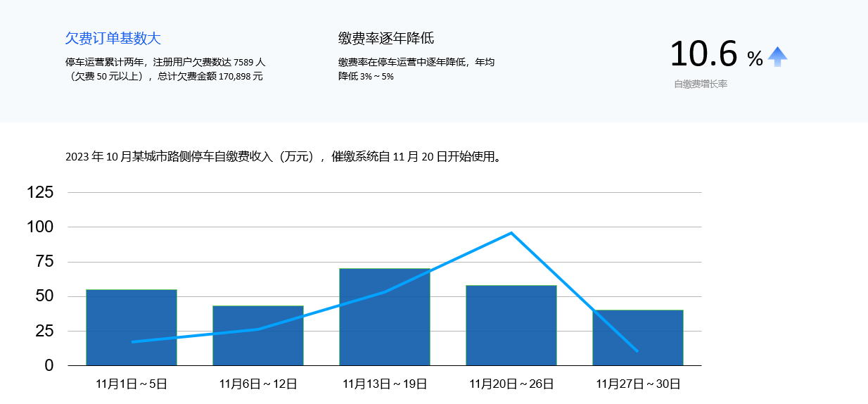Click the 125 y-axis value
The height and width of the screenshot is (404, 868).
point(40,192)
